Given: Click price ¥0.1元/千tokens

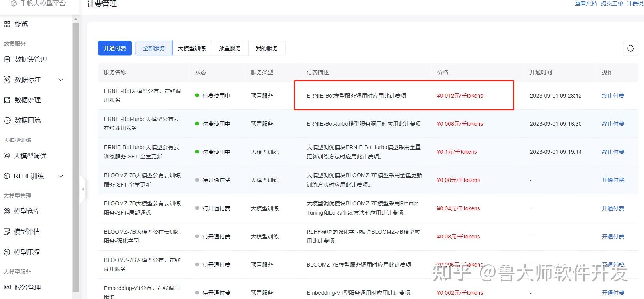Looking at the screenshot, I should tap(457, 152).
